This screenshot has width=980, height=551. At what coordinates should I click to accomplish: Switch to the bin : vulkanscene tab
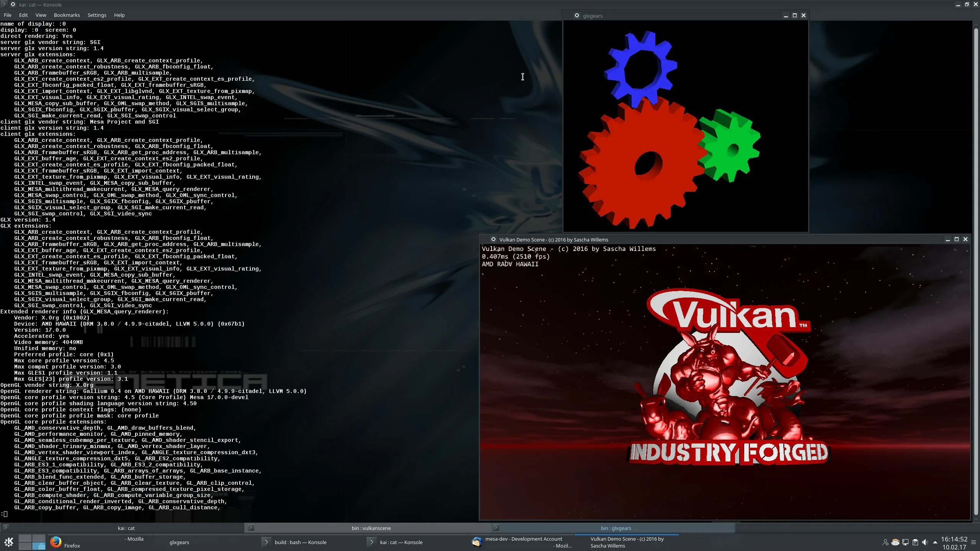point(371,528)
